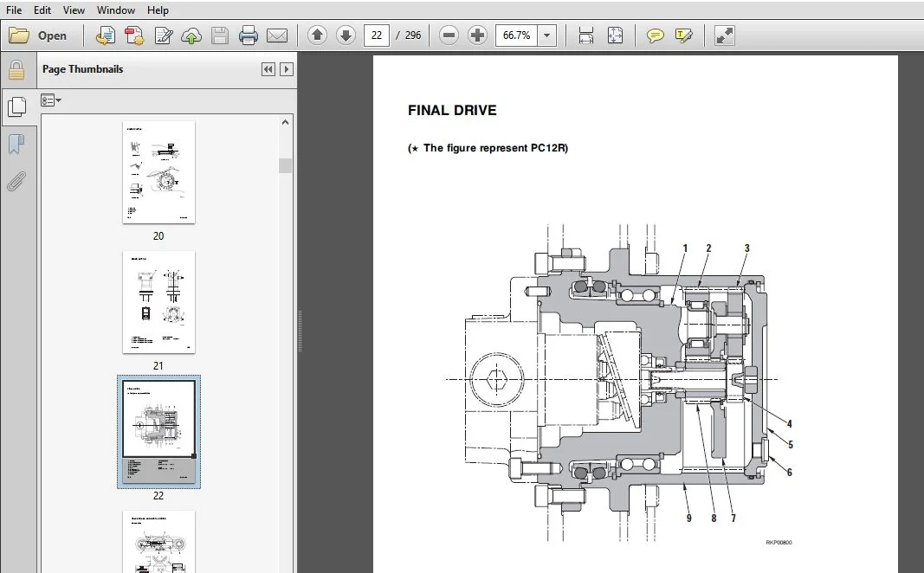
Task: Open the View menu
Action: pyautogui.click(x=74, y=10)
